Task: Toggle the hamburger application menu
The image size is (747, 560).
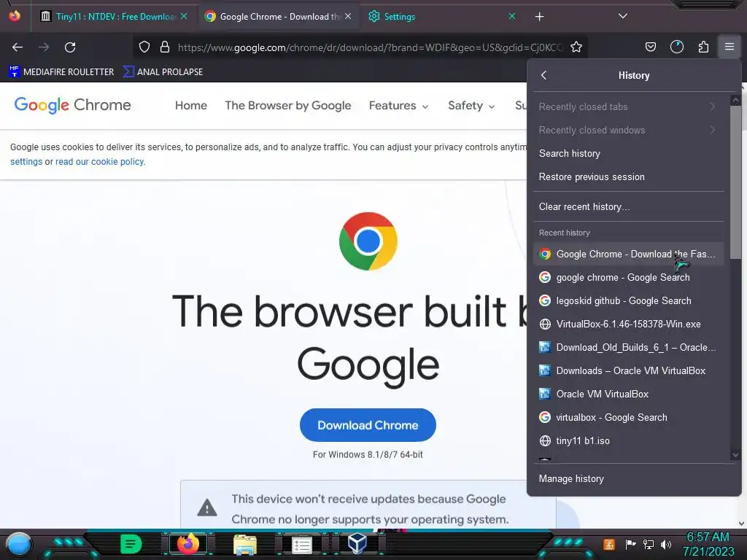Action: [x=729, y=47]
